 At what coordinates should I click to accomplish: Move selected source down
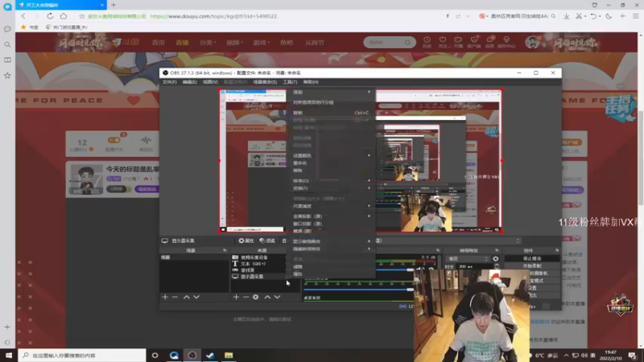(277, 297)
